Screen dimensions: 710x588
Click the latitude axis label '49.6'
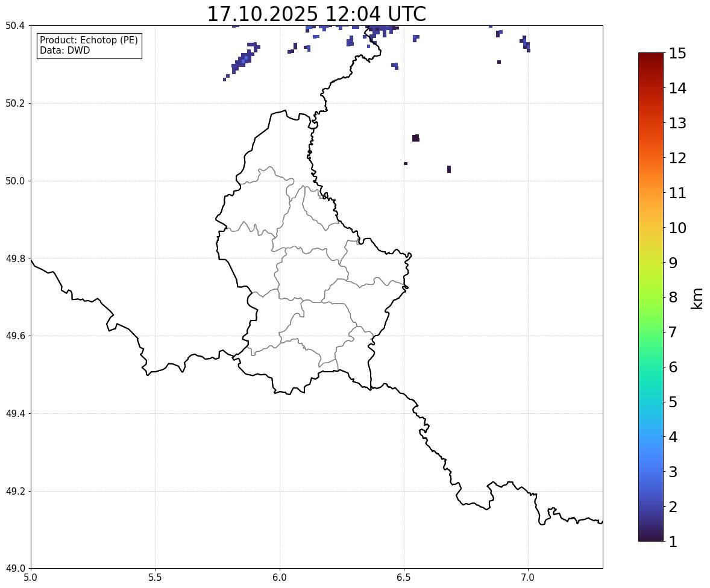point(14,336)
